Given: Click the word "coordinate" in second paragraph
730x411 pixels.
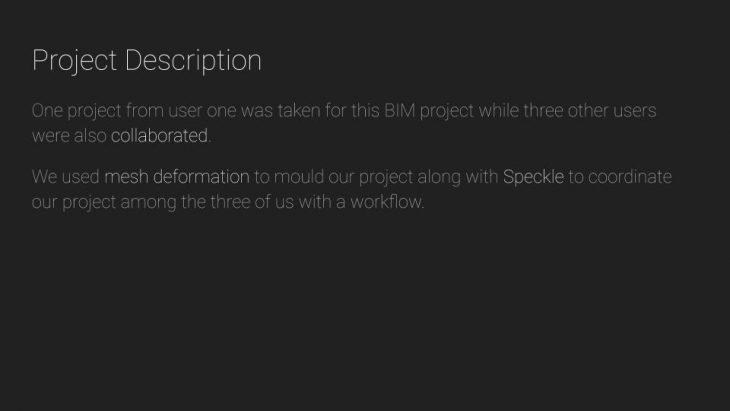Looking at the screenshot, I should (630, 177).
